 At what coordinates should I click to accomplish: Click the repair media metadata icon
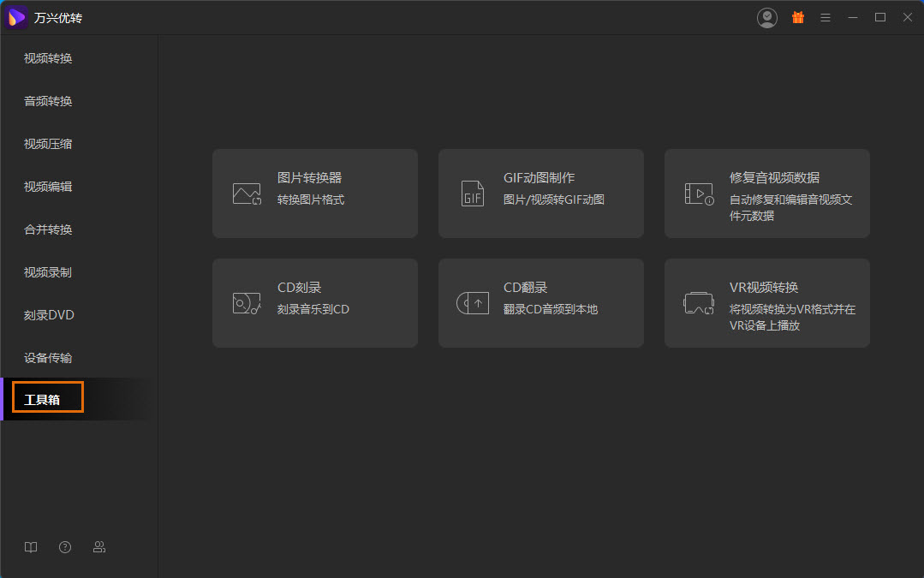coord(699,194)
